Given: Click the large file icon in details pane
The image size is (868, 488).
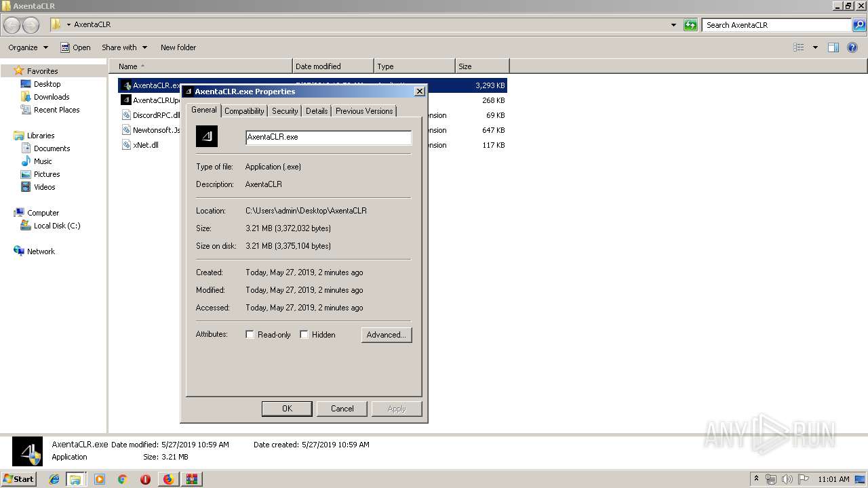Looking at the screenshot, I should coord(27,451).
